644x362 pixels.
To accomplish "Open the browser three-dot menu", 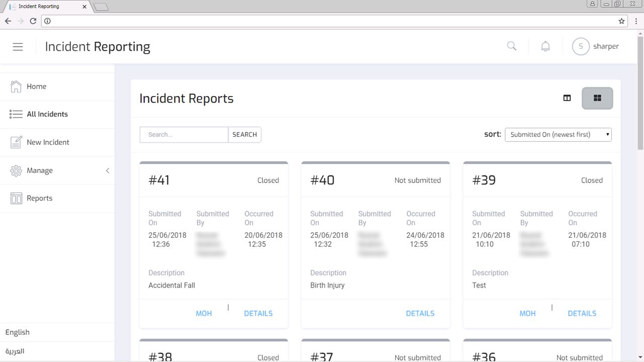I will point(636,21).
